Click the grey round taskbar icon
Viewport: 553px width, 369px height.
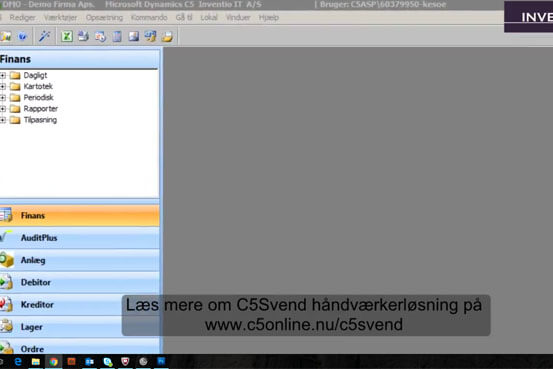click(x=143, y=361)
